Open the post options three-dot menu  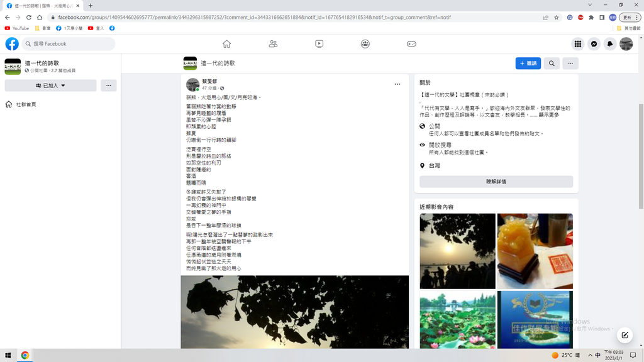tap(397, 84)
